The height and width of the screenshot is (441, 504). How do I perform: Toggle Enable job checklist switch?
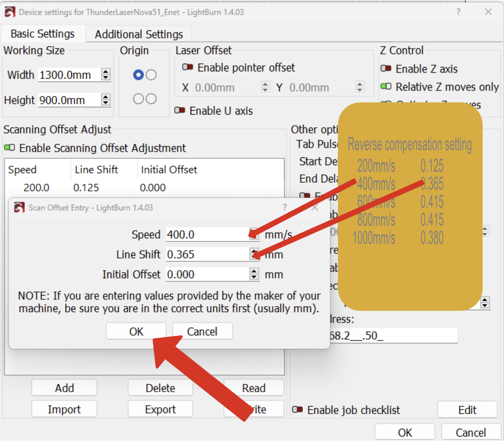297,410
